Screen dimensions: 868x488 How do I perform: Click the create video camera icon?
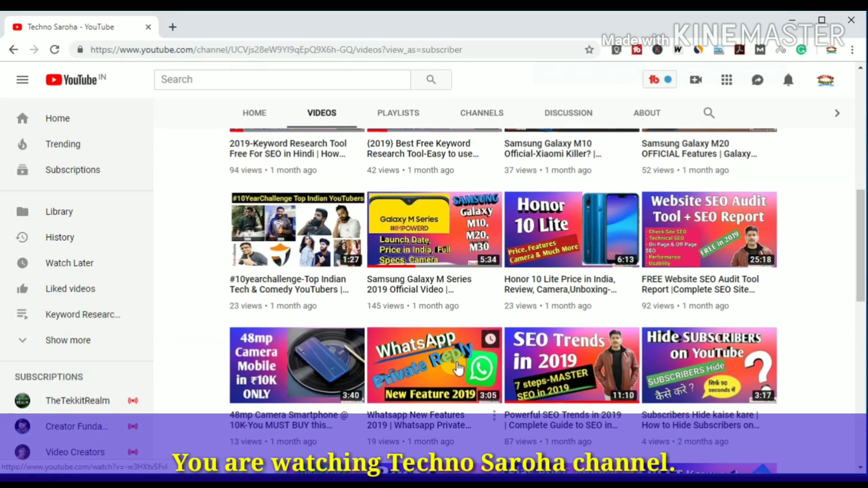[695, 80]
